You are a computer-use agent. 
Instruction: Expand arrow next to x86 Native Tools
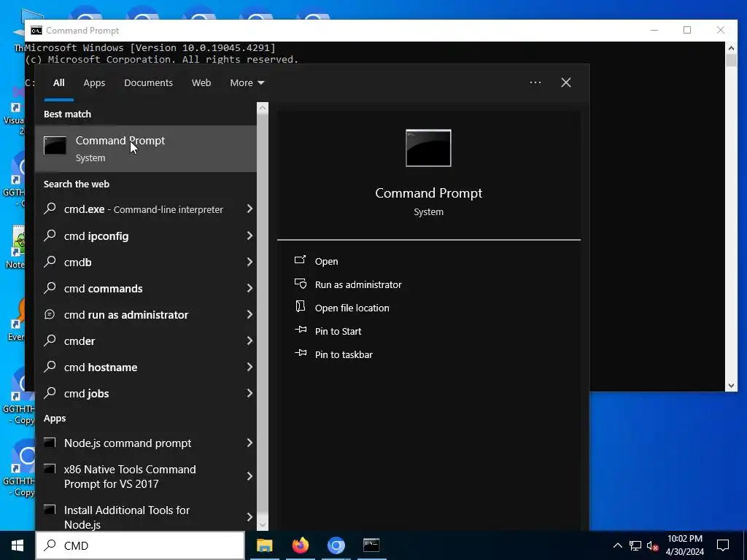(249, 476)
